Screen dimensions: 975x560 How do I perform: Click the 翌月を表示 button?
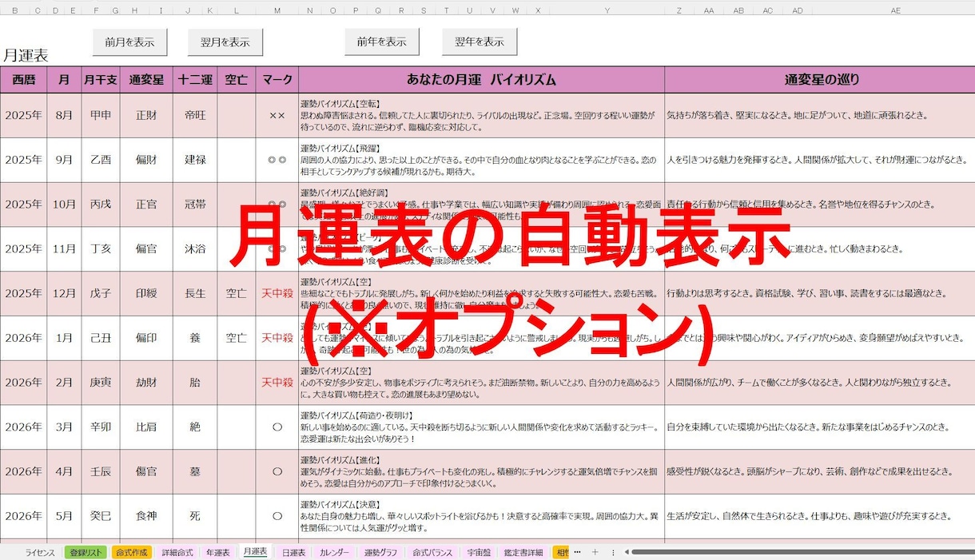coord(225,42)
